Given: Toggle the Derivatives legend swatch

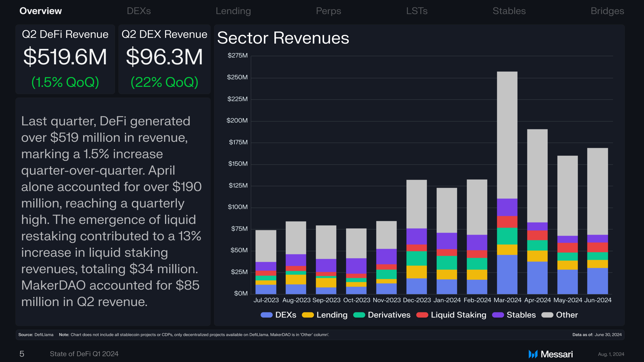Looking at the screenshot, I should point(359,315).
